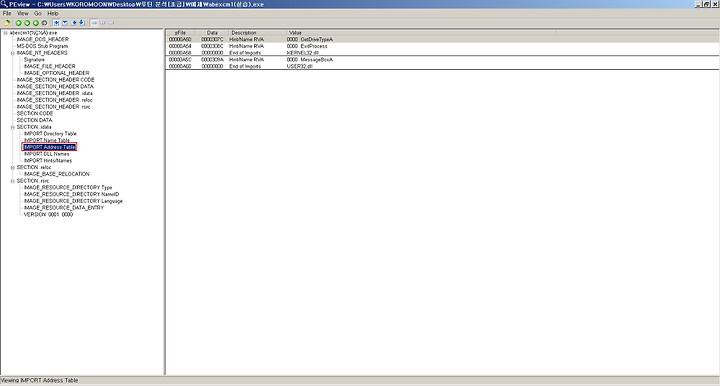Open IMAGE_BASE_RELOCATION
Screen dimensions: 720x386
coord(57,174)
